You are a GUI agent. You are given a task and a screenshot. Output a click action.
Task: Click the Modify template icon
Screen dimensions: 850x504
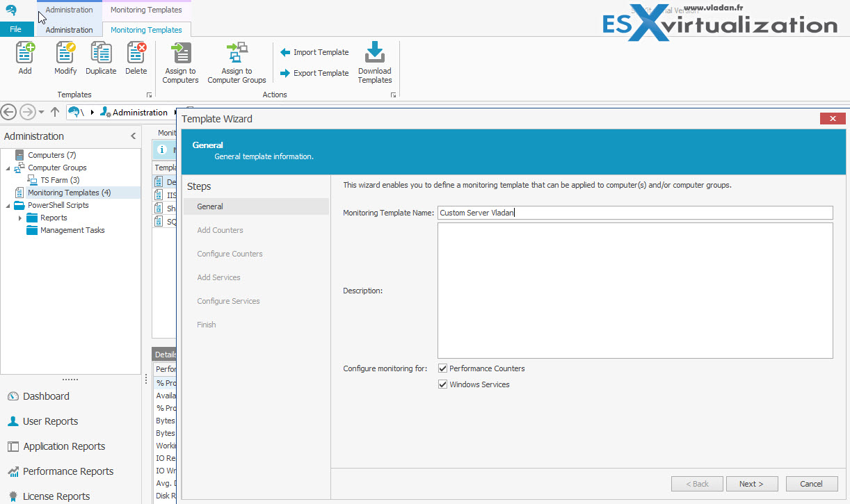pos(65,54)
